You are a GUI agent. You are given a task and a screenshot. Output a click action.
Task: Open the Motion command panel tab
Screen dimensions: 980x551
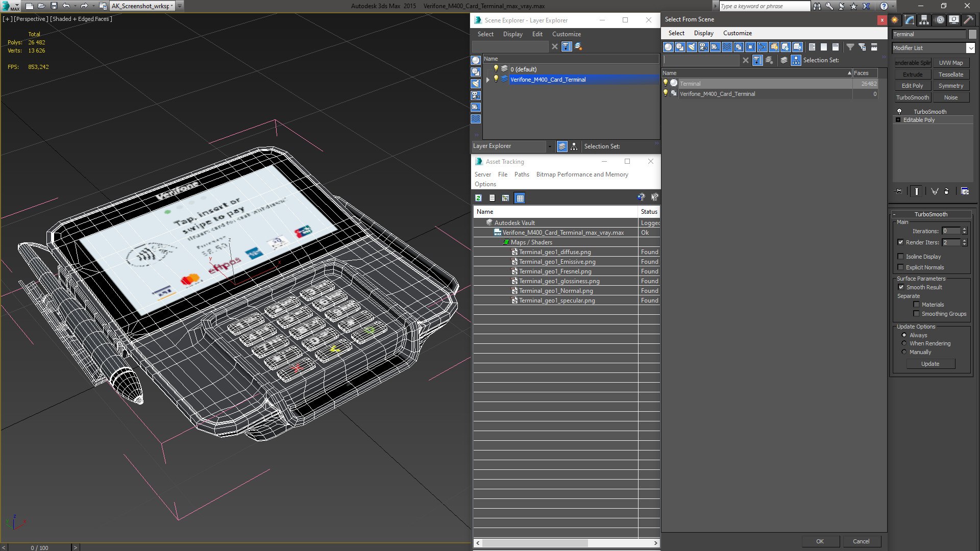coord(940,20)
